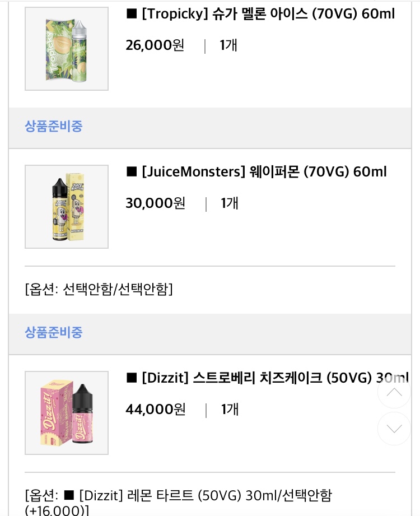420x516 pixels.
Task: Click the 26,000원 price
Action: tap(155, 45)
